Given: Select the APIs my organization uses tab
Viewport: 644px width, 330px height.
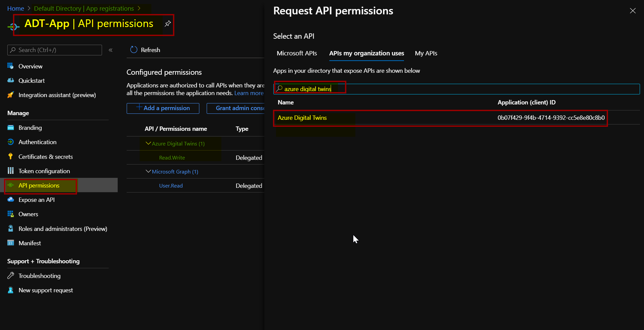Looking at the screenshot, I should point(366,53).
